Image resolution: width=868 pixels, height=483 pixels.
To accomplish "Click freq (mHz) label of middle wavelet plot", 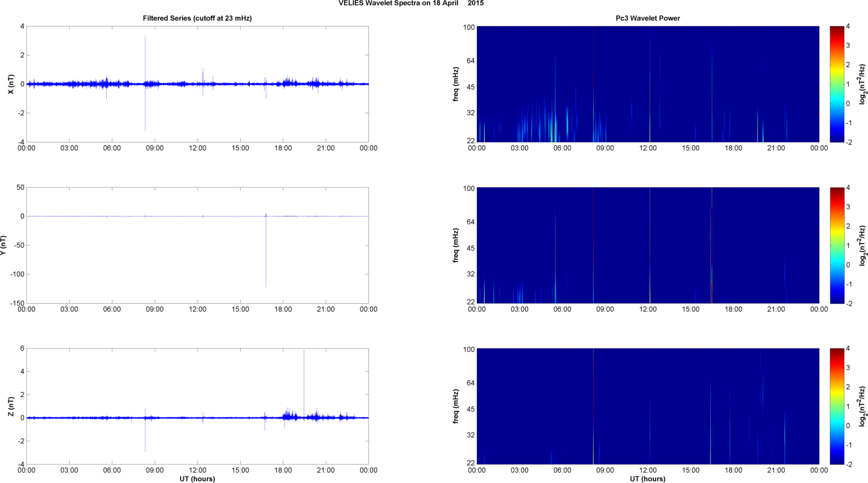I will [456, 245].
